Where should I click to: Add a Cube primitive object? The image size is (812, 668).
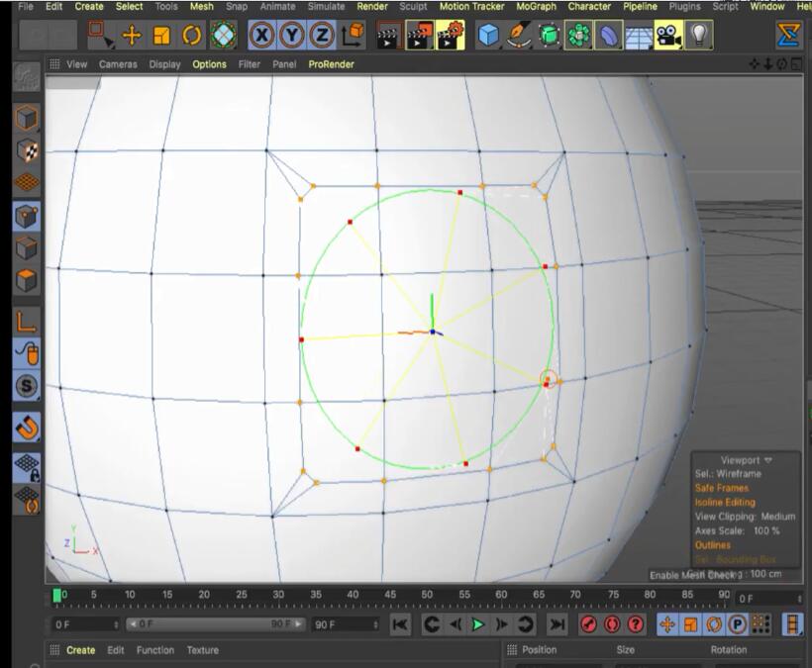[x=488, y=36]
